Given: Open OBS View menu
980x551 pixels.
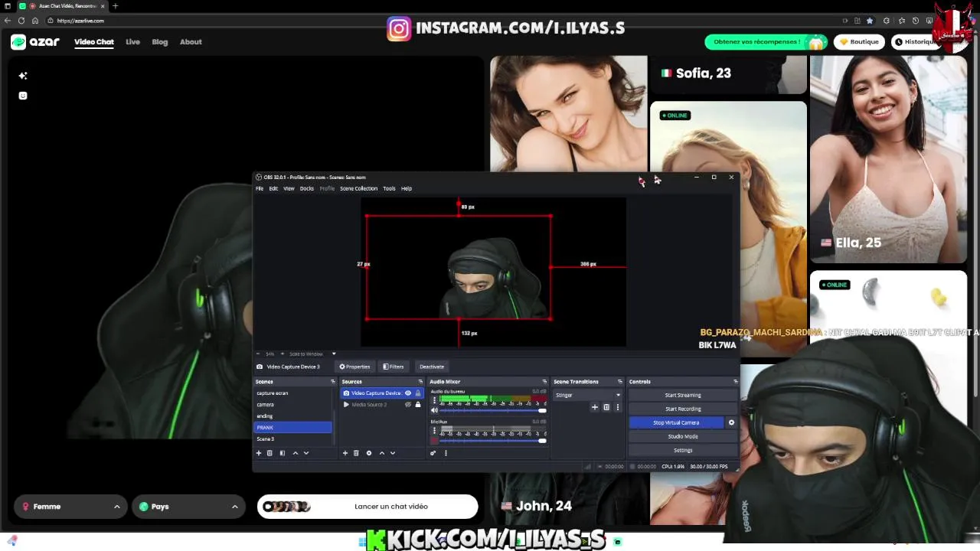Looking at the screenshot, I should pyautogui.click(x=289, y=188).
